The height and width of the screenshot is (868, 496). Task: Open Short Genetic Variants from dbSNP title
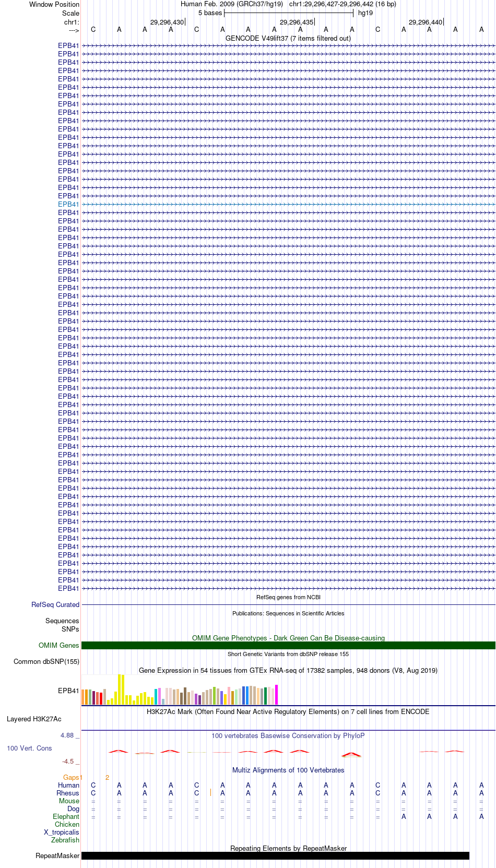click(288, 654)
